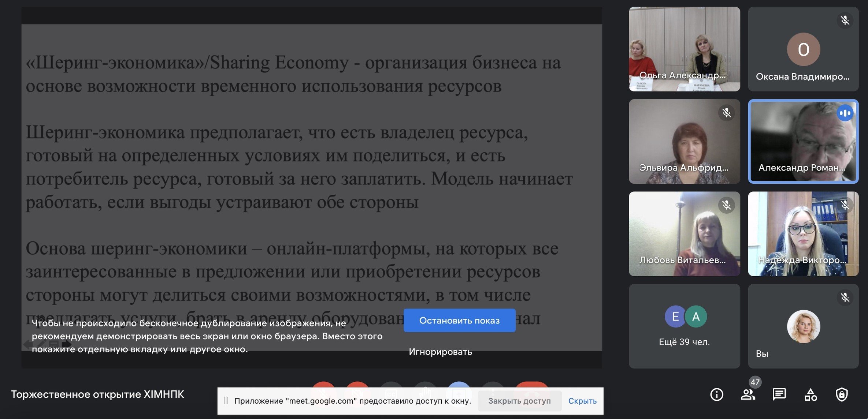Select Ольга Александровна's video tile
This screenshot has height=419, width=868.
tap(684, 49)
